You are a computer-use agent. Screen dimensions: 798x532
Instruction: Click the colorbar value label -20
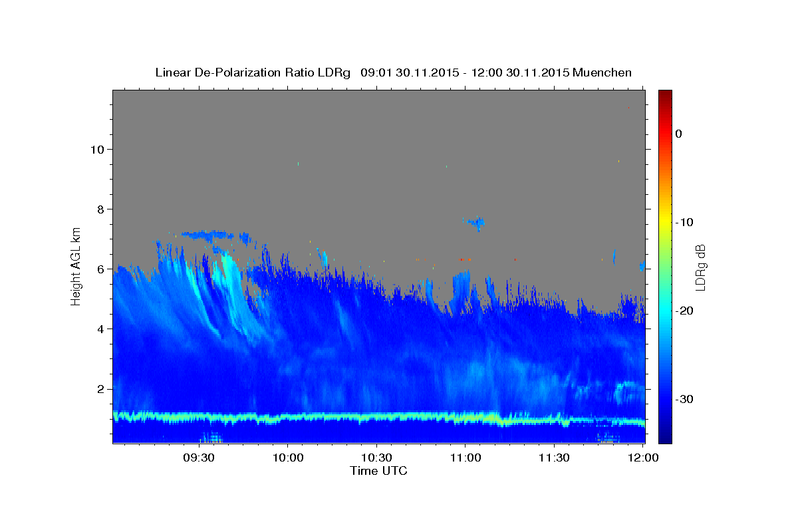click(x=684, y=311)
